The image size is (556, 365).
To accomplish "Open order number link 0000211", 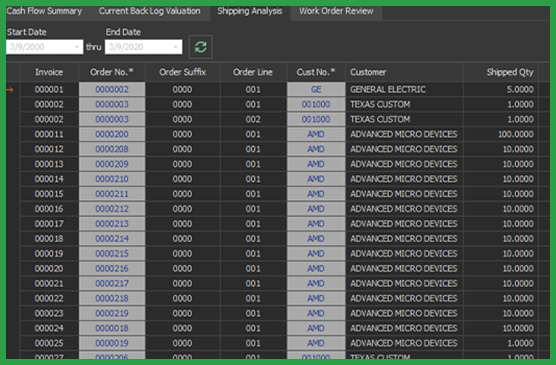I will click(112, 194).
